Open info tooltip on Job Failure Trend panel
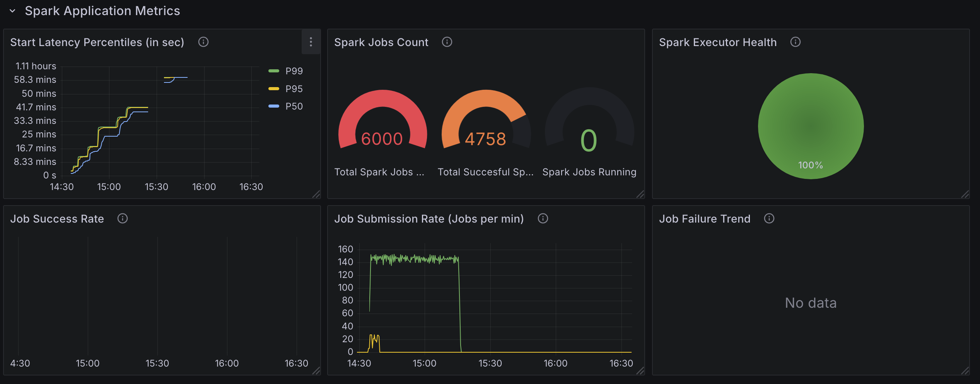Screen dimensions: 980x384 click(769, 219)
